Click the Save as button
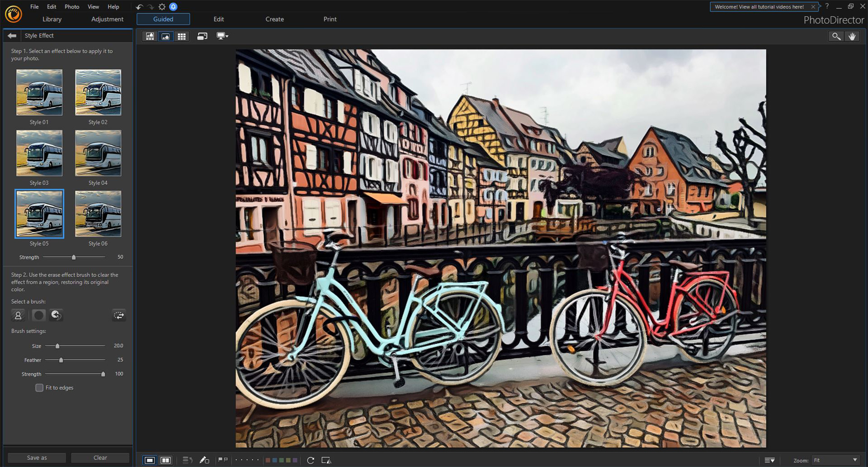Image resolution: width=868 pixels, height=467 pixels. click(36, 457)
